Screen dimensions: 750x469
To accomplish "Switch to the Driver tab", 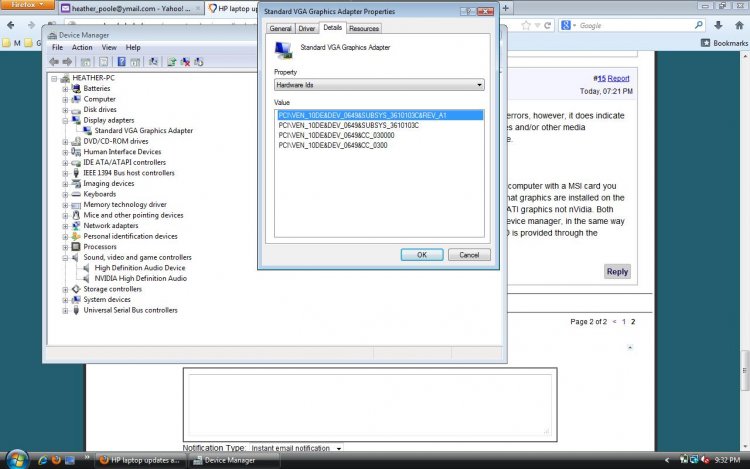I will (306, 29).
